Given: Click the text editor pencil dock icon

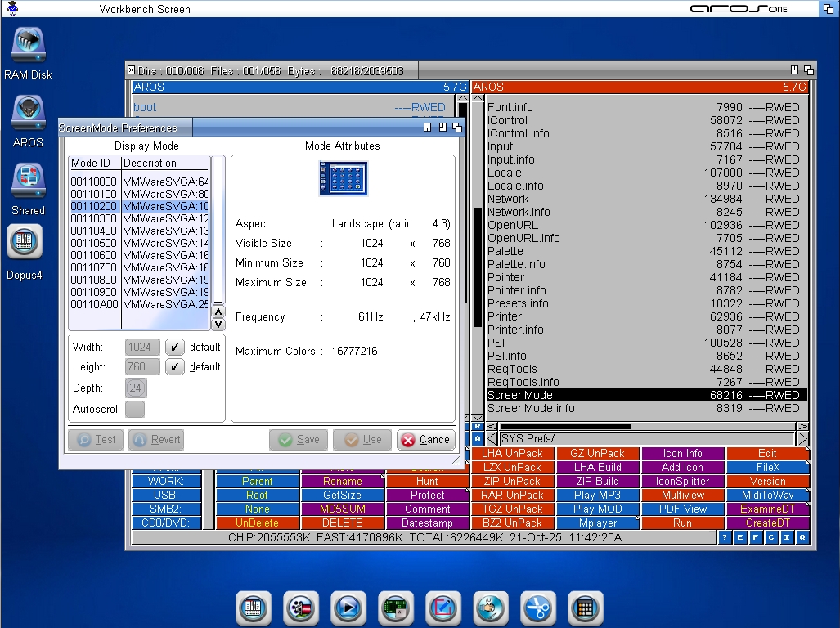Looking at the screenshot, I should point(442,608).
